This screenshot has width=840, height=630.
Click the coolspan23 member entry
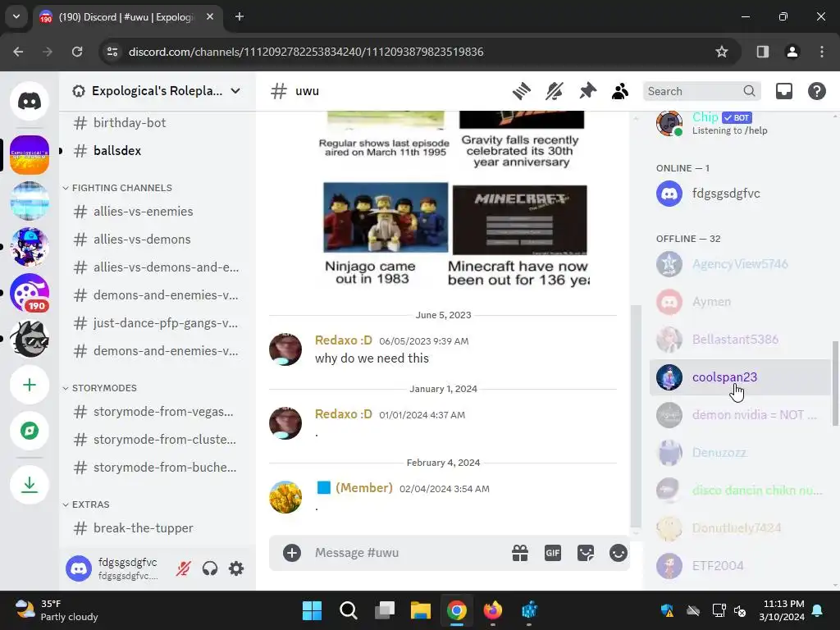[x=740, y=377]
